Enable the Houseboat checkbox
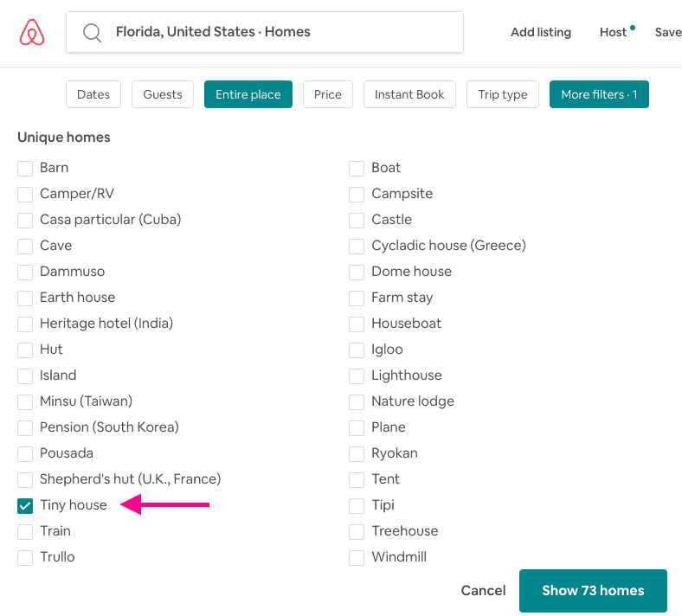682x616 pixels. pyautogui.click(x=357, y=324)
